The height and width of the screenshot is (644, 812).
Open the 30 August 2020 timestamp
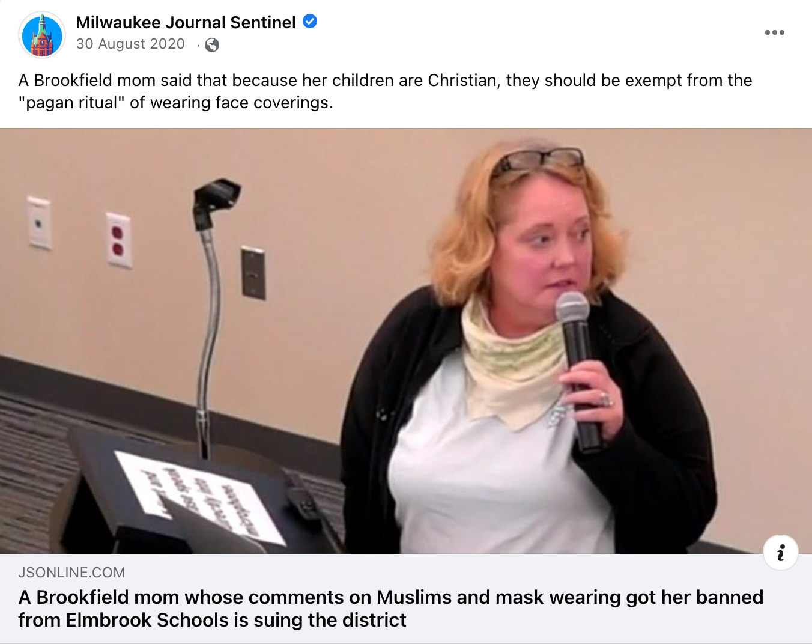click(x=130, y=44)
